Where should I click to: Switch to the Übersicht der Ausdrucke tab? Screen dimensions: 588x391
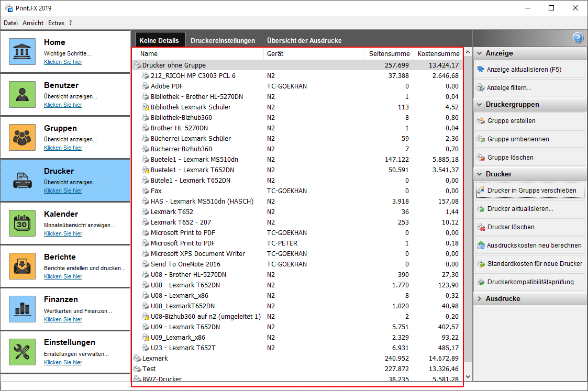pyautogui.click(x=304, y=40)
